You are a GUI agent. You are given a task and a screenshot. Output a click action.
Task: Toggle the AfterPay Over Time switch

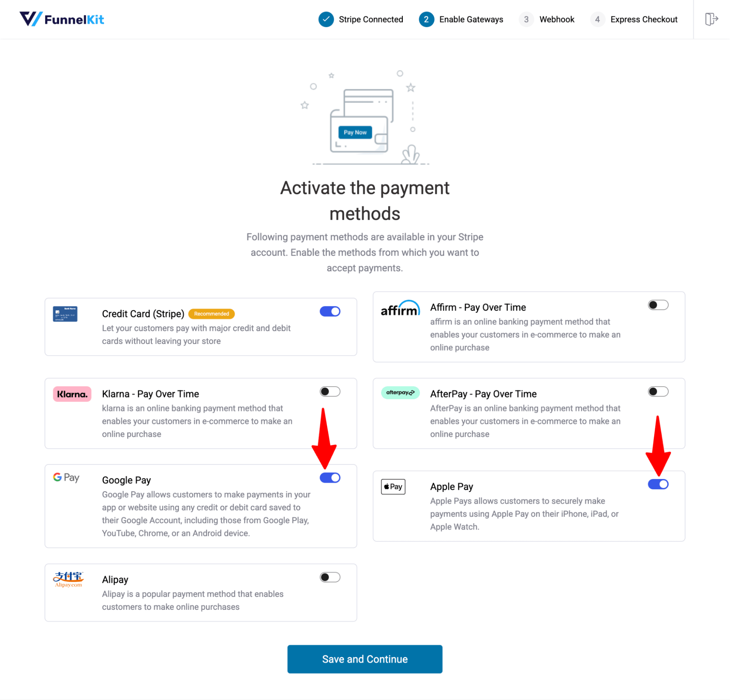(658, 391)
